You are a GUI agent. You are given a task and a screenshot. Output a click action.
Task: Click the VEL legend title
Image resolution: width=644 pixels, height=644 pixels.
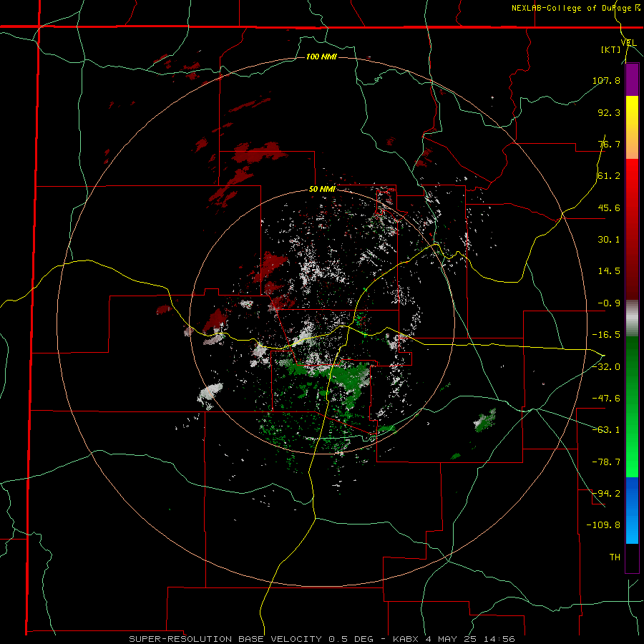(628, 43)
